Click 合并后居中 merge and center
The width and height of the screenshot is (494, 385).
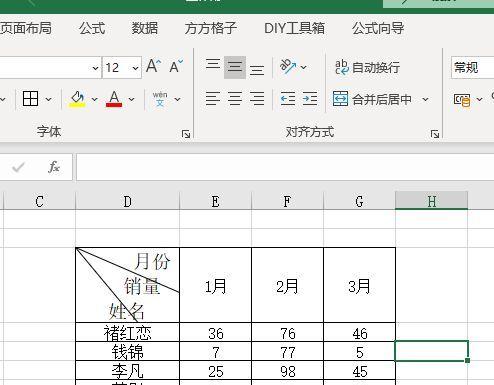373,99
